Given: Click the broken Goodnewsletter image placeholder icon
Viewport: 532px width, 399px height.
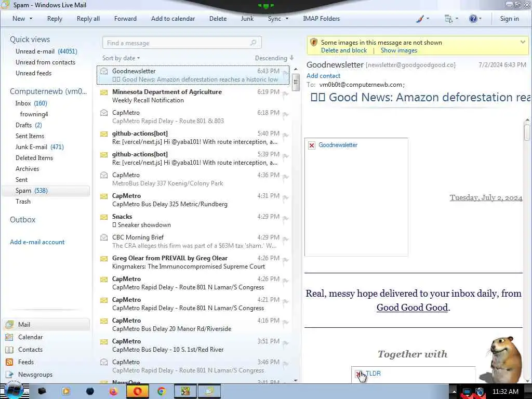Looking at the screenshot, I should (x=312, y=145).
